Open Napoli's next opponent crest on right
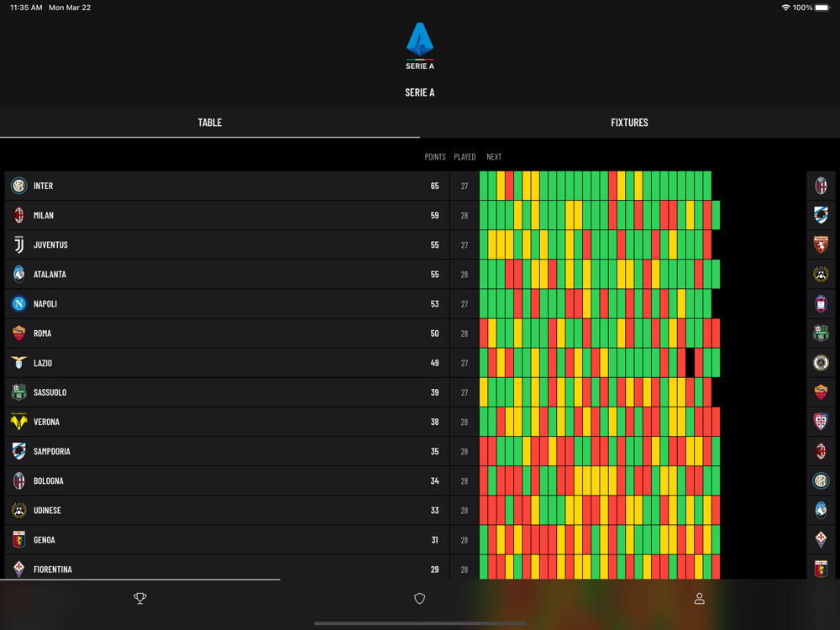This screenshot has height=630, width=840. tap(821, 304)
